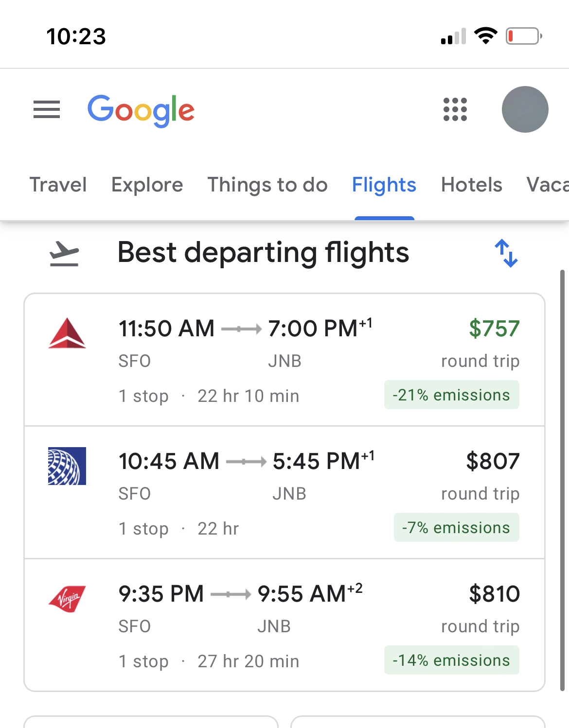Open the Google apps grid
569x728 pixels.
[x=455, y=109]
